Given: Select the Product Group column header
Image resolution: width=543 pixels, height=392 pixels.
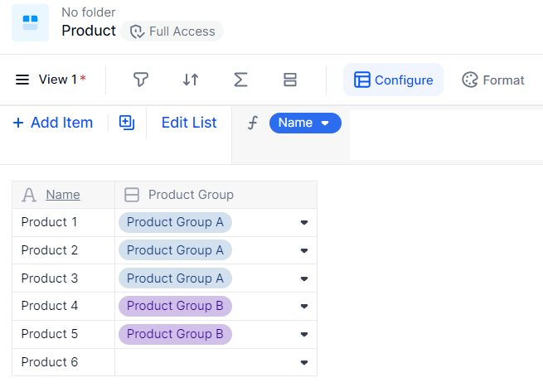Looking at the screenshot, I should pos(191,195).
